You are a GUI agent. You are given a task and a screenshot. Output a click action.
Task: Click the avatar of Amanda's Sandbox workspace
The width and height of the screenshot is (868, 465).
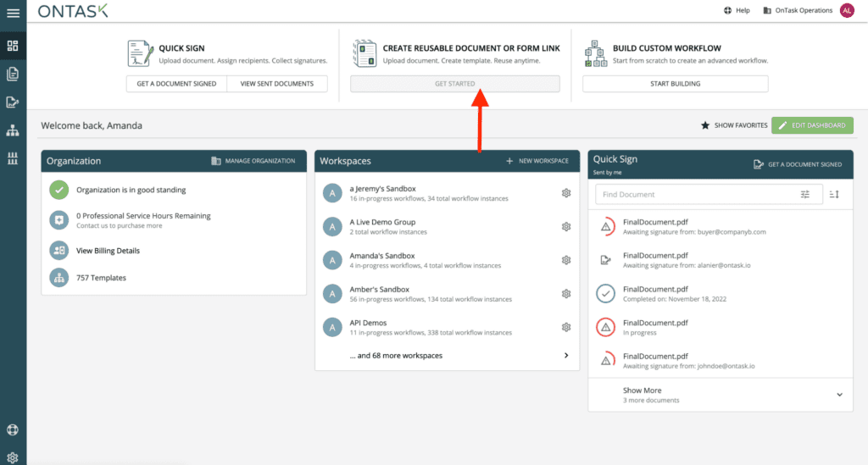pos(332,260)
